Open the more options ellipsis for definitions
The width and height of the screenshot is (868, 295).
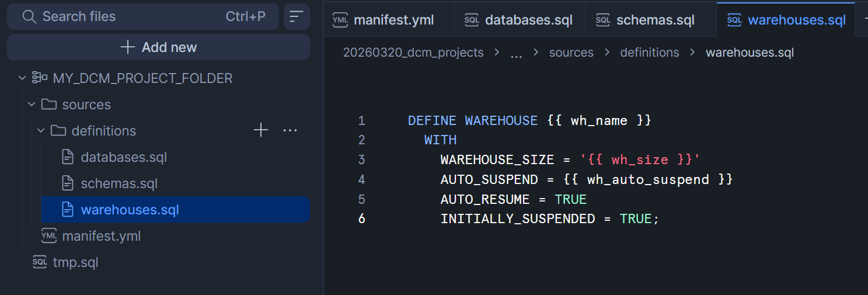[290, 130]
